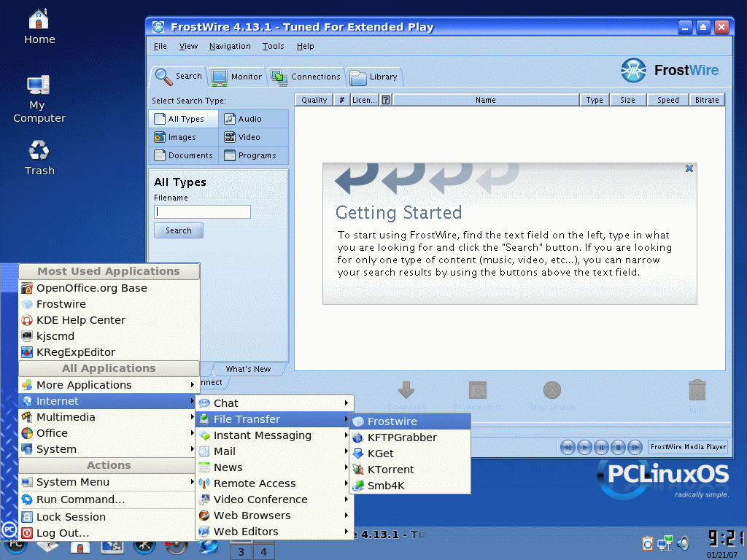
Task: Click the Stop Search button
Action: tap(552, 395)
